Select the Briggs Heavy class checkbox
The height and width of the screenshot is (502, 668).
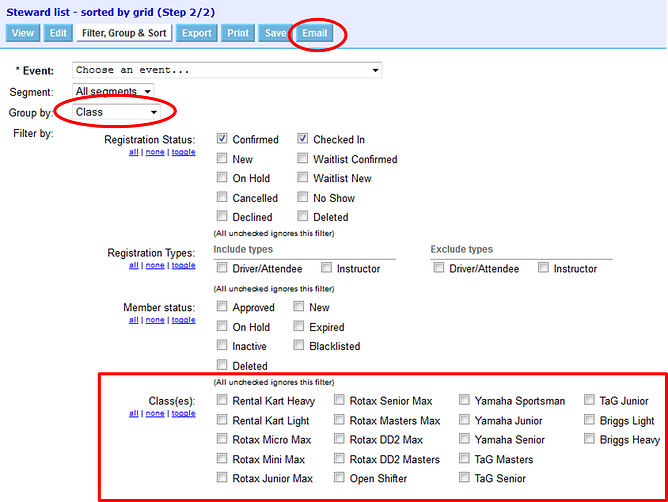591,440
